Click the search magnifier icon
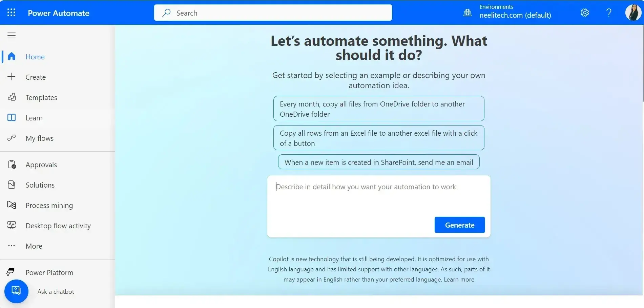This screenshot has width=644, height=308. pos(166,13)
